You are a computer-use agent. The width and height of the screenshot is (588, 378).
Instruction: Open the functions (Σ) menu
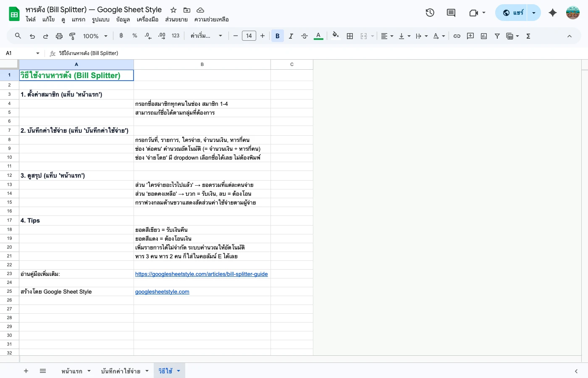(x=528, y=36)
